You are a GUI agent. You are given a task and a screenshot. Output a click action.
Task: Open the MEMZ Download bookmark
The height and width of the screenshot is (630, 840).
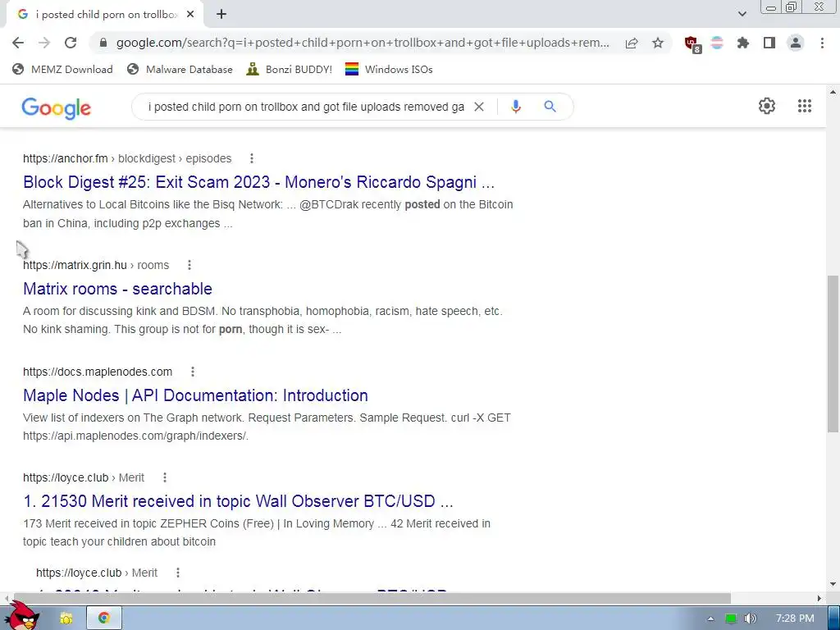click(62, 69)
